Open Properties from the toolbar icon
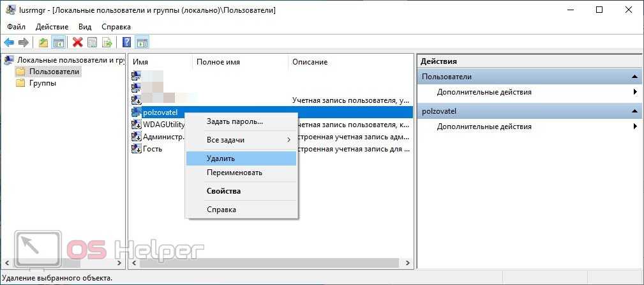This screenshot has width=644, height=285. click(x=93, y=42)
